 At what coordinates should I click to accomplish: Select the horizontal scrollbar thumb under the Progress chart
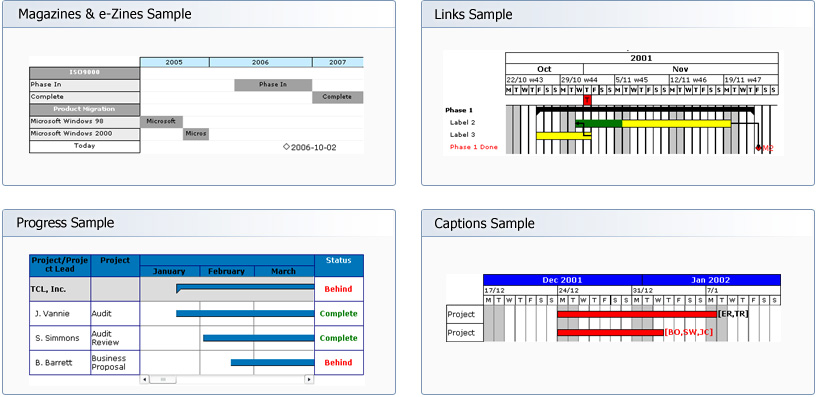click(x=163, y=379)
